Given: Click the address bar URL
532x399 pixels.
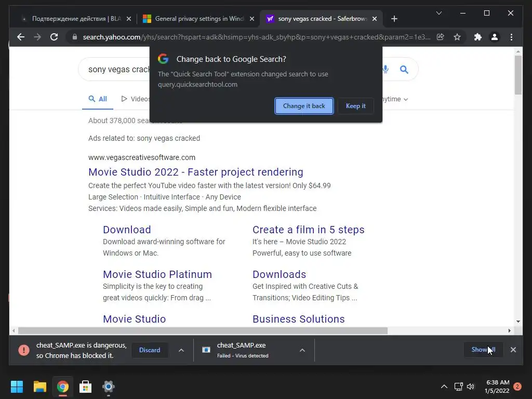Looking at the screenshot, I should coord(257,37).
